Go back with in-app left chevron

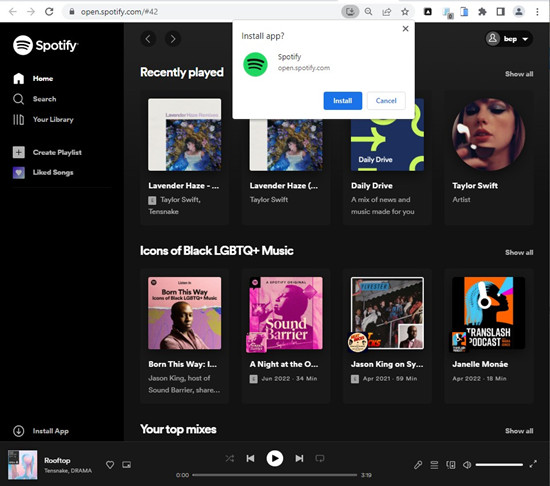pyautogui.click(x=148, y=39)
